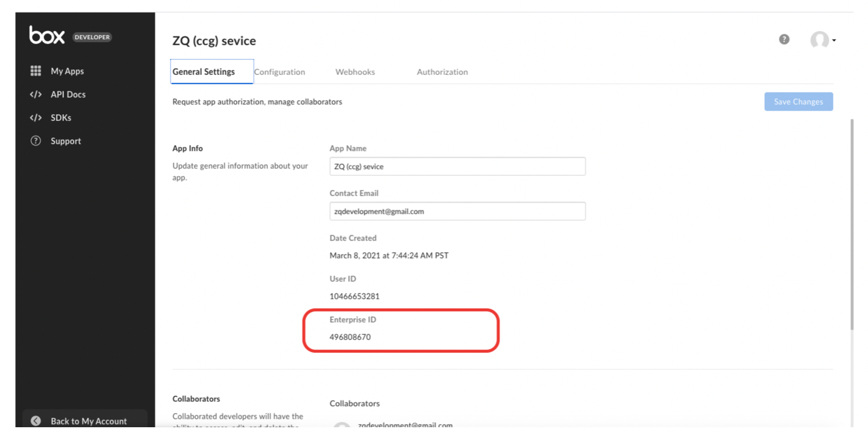Click the Enterprise ID value 496808670

click(351, 337)
